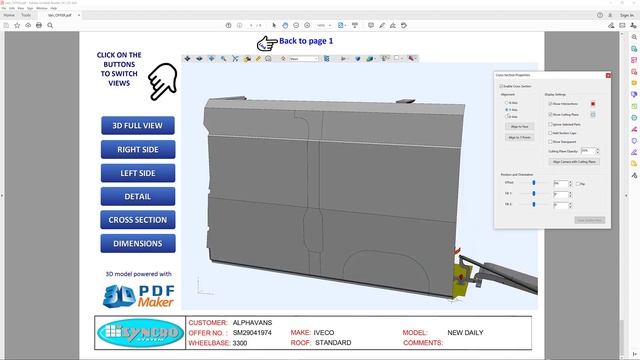
Task: Toggle Enable Cross Section checkbox
Action: point(501,87)
